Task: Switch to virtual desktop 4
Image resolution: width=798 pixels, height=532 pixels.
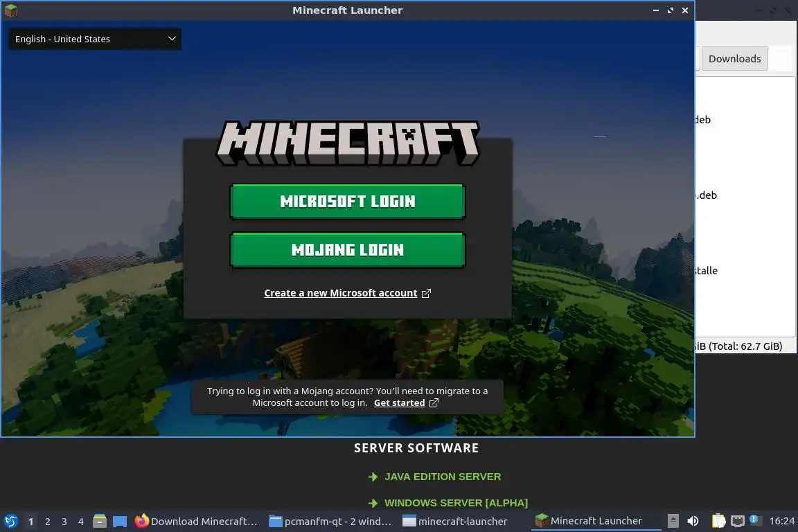Action: point(81,522)
